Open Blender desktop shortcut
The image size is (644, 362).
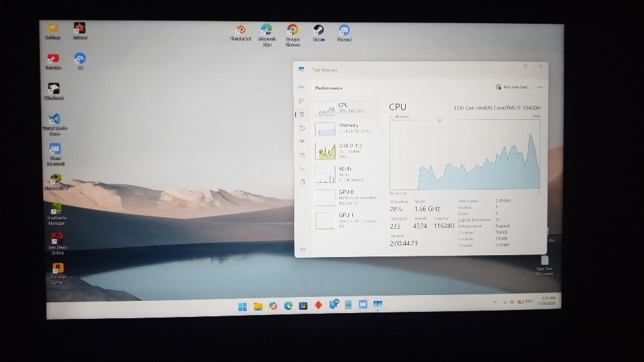[x=240, y=32]
